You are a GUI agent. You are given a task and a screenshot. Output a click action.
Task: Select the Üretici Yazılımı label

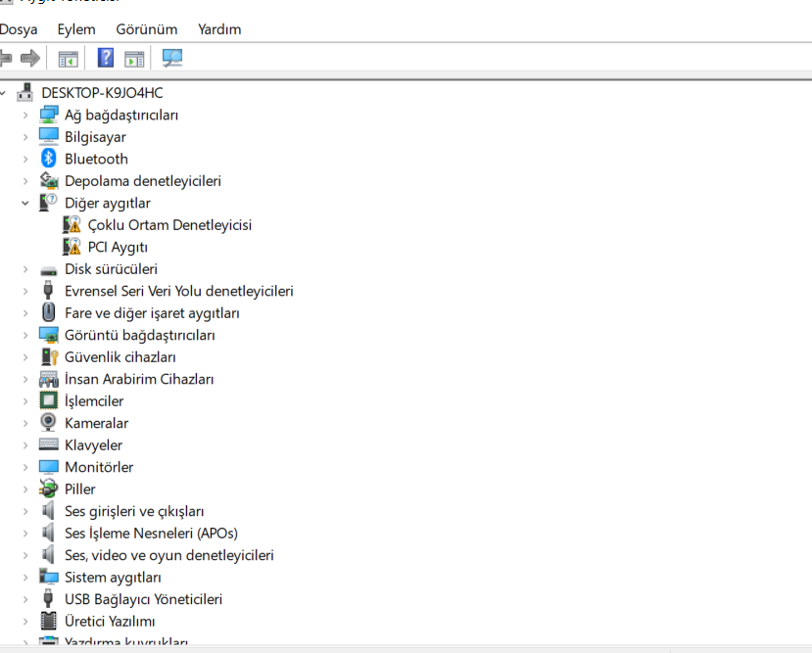coord(110,621)
